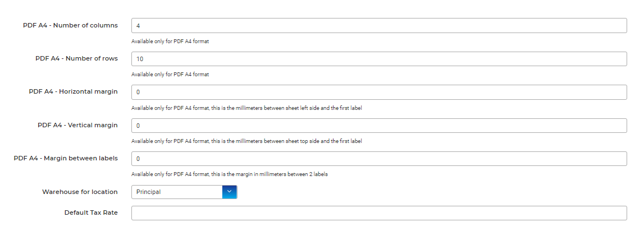Click the help text under Number of columns
Screen dimensions: 644x231
coord(170,41)
